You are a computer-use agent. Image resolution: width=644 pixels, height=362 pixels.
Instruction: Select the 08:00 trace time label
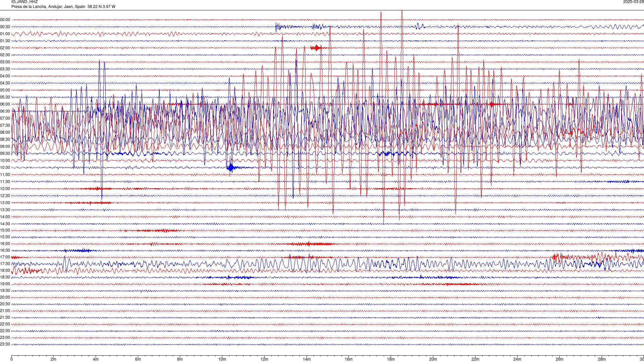click(x=5, y=132)
